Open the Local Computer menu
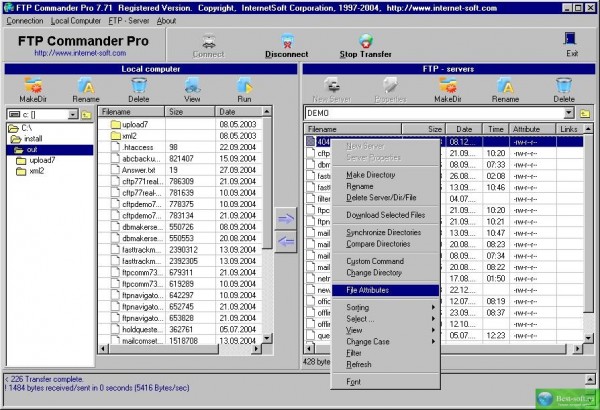 point(76,21)
